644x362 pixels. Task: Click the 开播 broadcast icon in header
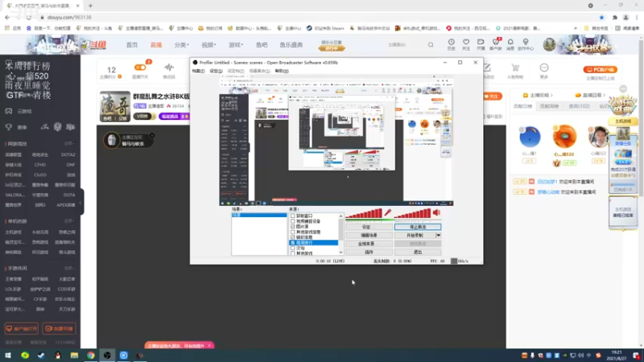(x=481, y=43)
